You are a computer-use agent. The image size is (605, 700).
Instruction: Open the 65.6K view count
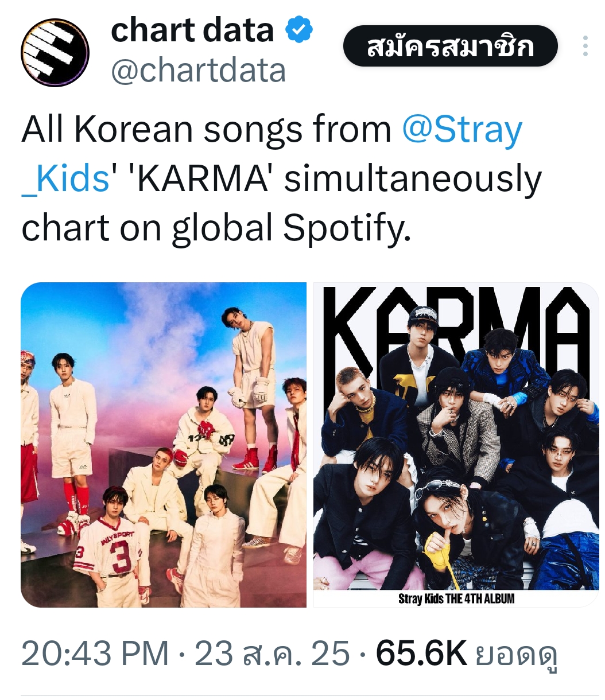click(421, 654)
